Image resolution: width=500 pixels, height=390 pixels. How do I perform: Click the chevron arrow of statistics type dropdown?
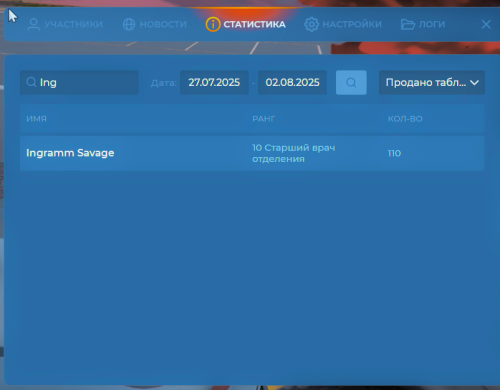click(x=474, y=82)
